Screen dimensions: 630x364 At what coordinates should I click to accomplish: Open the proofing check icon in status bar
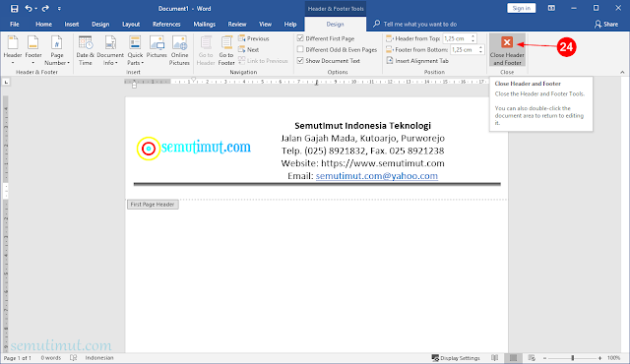pos(73,358)
